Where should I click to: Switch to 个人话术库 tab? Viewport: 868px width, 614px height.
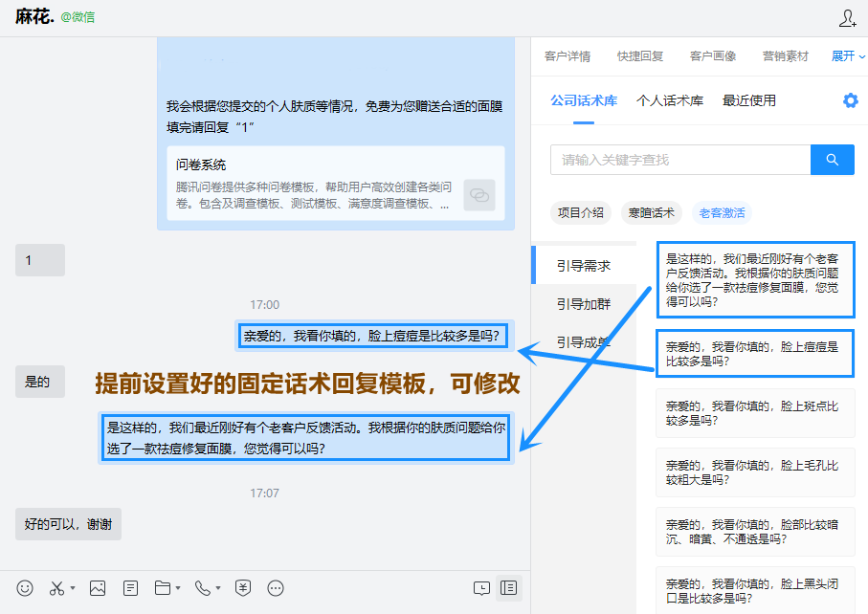670,100
